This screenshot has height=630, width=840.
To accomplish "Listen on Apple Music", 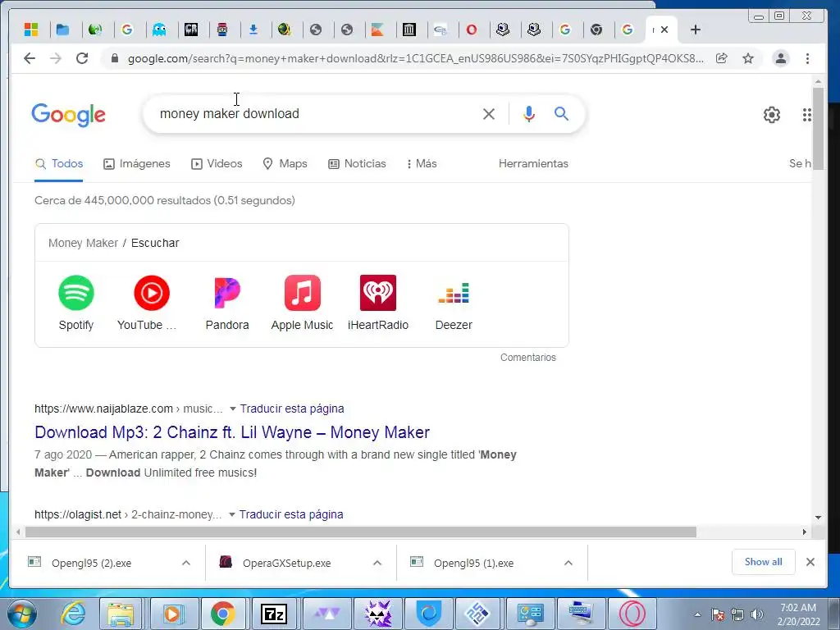I will click(x=302, y=304).
